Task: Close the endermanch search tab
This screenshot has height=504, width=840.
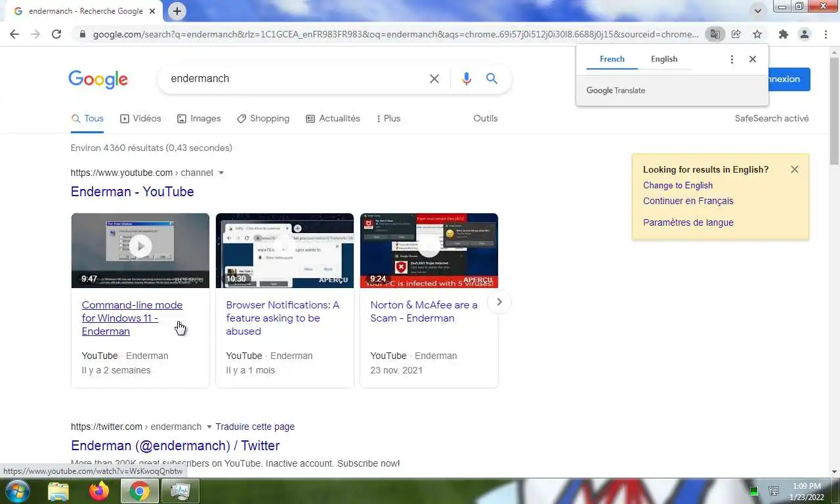Action: [x=152, y=11]
